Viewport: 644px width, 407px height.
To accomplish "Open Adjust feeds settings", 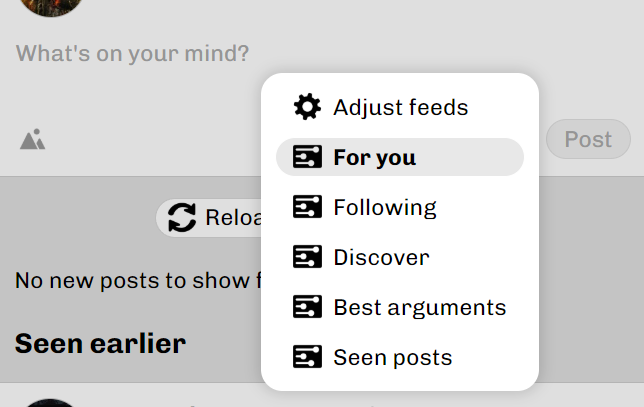I will pos(400,107).
